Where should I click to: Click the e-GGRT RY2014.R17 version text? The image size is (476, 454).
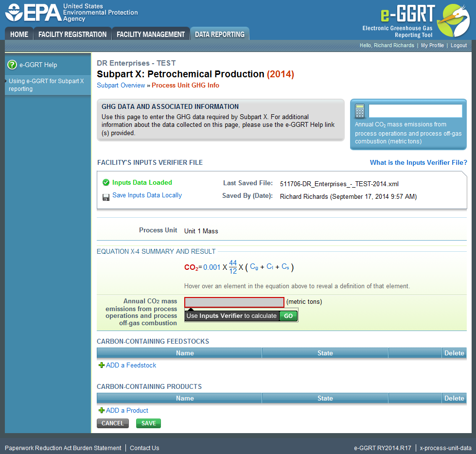(x=383, y=448)
